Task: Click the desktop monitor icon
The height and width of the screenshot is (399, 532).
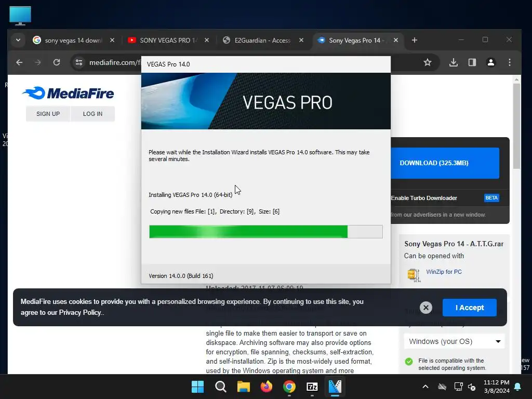Action: click(x=20, y=16)
